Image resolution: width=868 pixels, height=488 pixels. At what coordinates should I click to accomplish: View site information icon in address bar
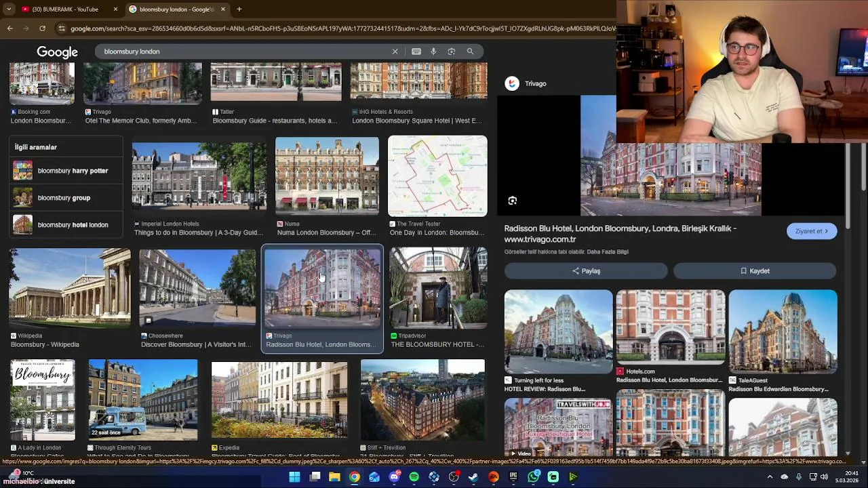point(62,28)
